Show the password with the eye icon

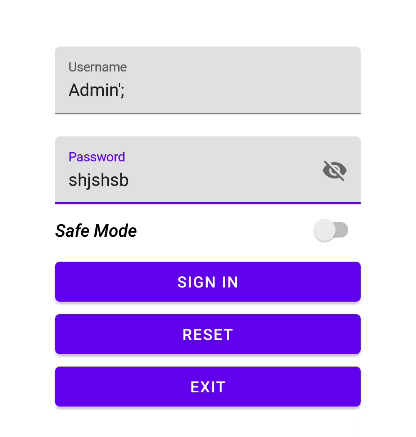[334, 170]
